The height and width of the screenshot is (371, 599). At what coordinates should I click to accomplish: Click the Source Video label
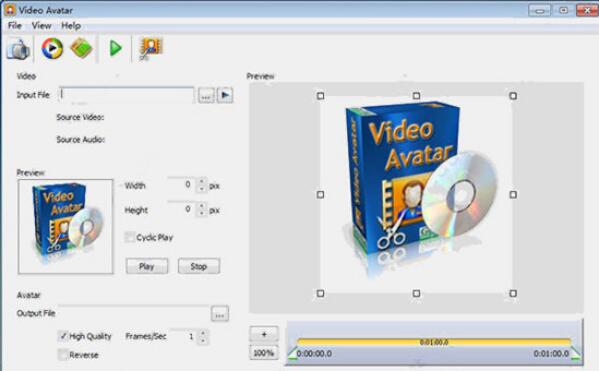point(80,117)
